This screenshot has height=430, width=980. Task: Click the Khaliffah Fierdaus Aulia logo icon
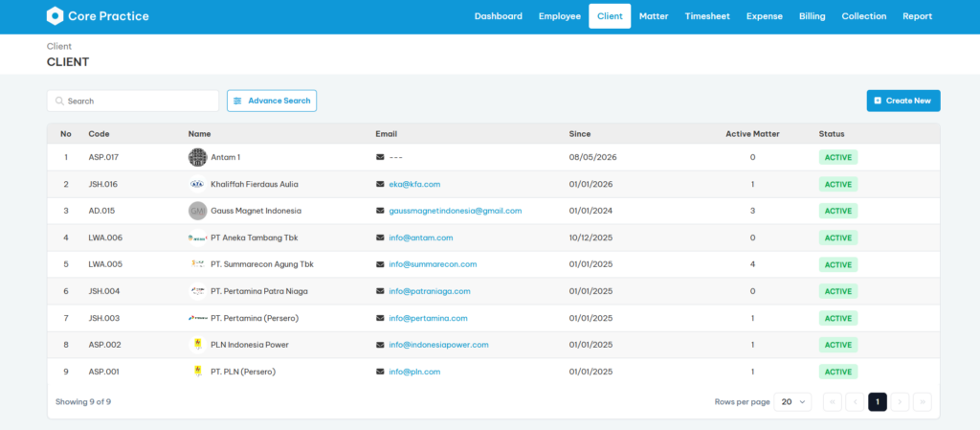197,185
